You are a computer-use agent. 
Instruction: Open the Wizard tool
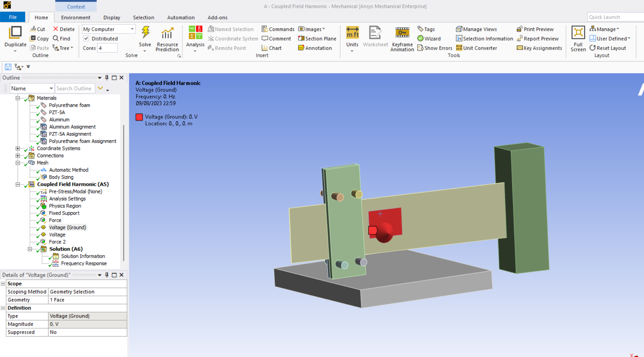click(429, 38)
